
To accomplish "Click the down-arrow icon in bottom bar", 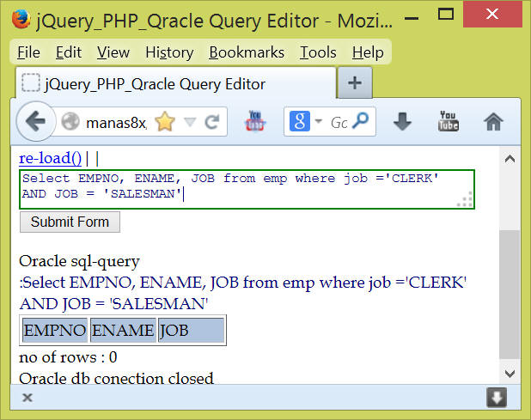I will [497, 398].
